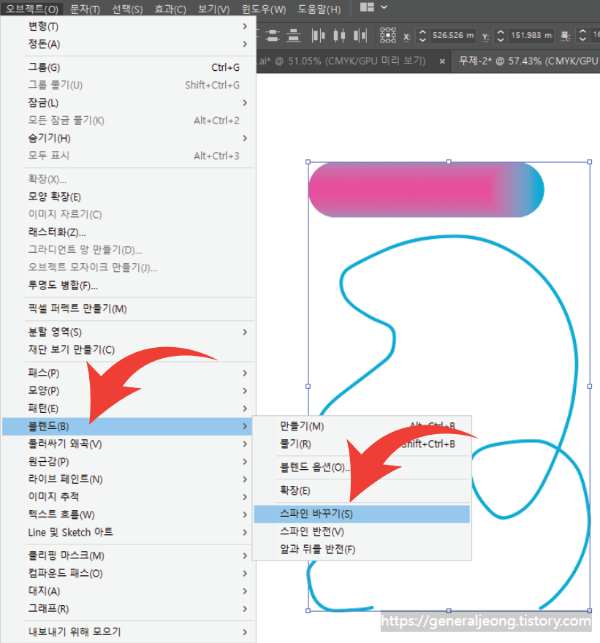Choose 투명도 병합(F)... menu item
The height and width of the screenshot is (643, 600).
[x=129, y=285]
